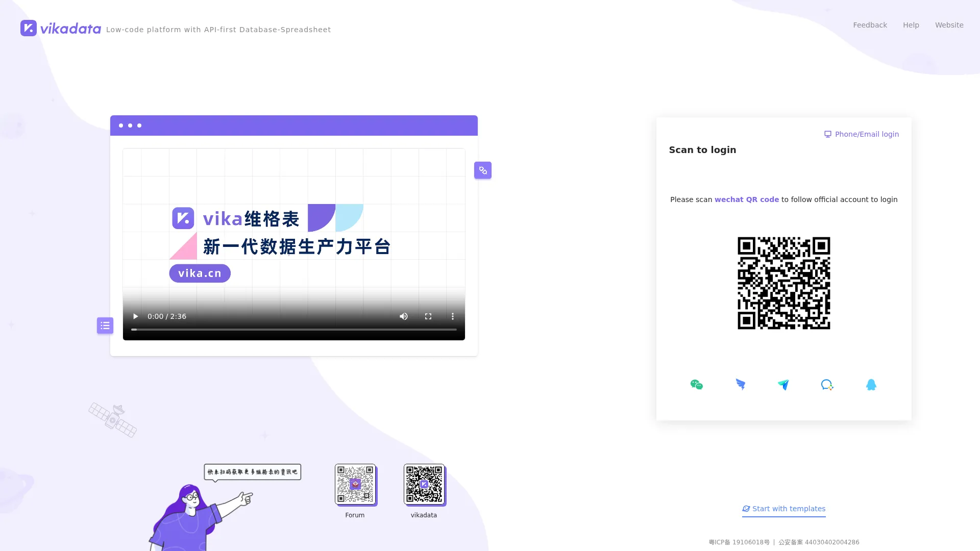980x551 pixels.
Task: Click the vikadata QR code
Action: point(424,484)
